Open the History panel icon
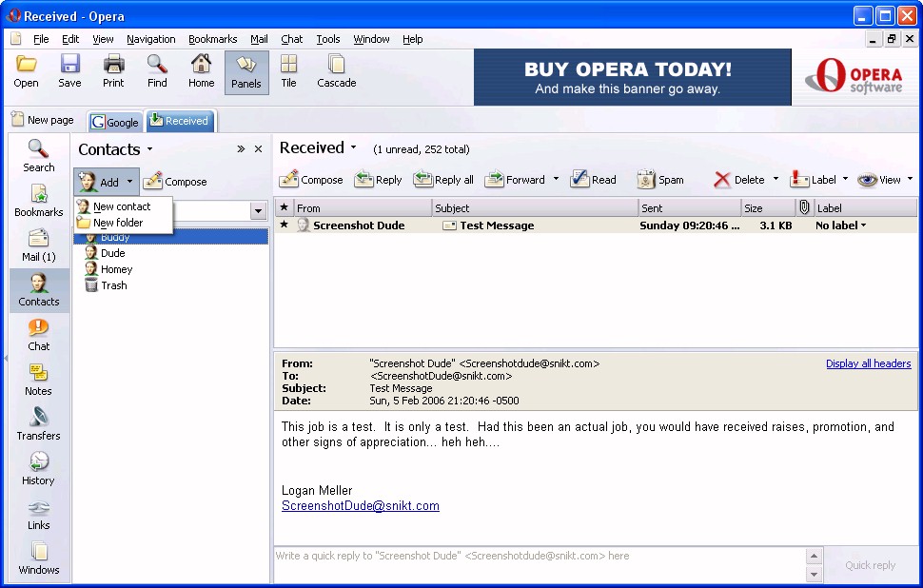The height and width of the screenshot is (588, 923). (x=38, y=468)
